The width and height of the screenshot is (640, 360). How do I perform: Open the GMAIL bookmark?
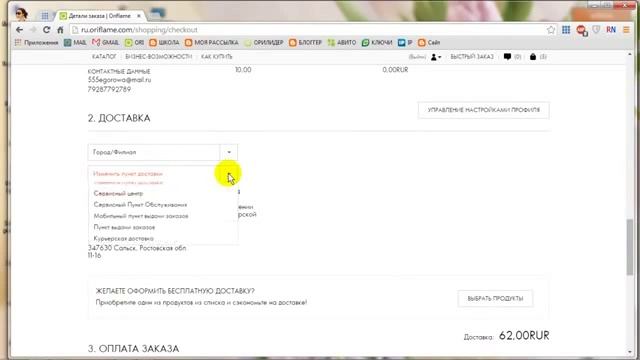click(106, 42)
